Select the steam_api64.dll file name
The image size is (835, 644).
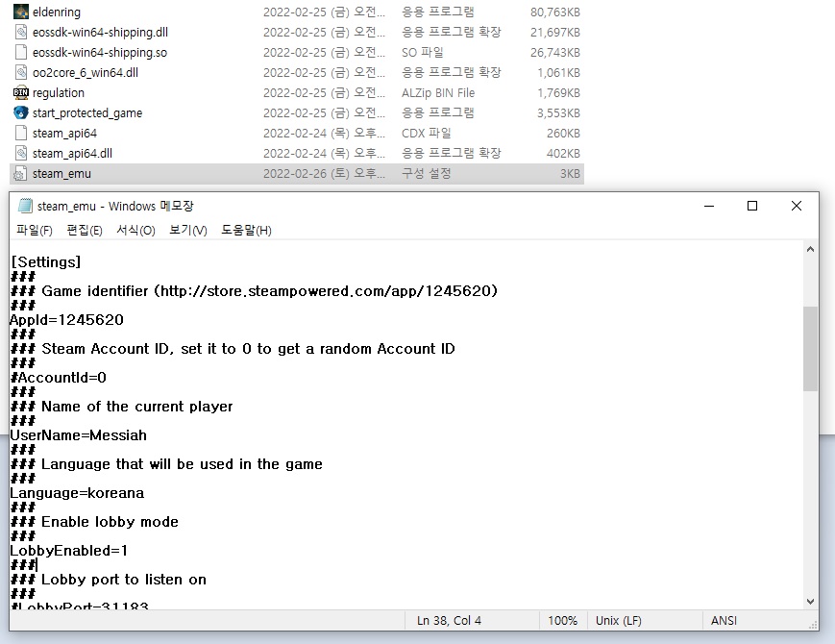(x=72, y=154)
